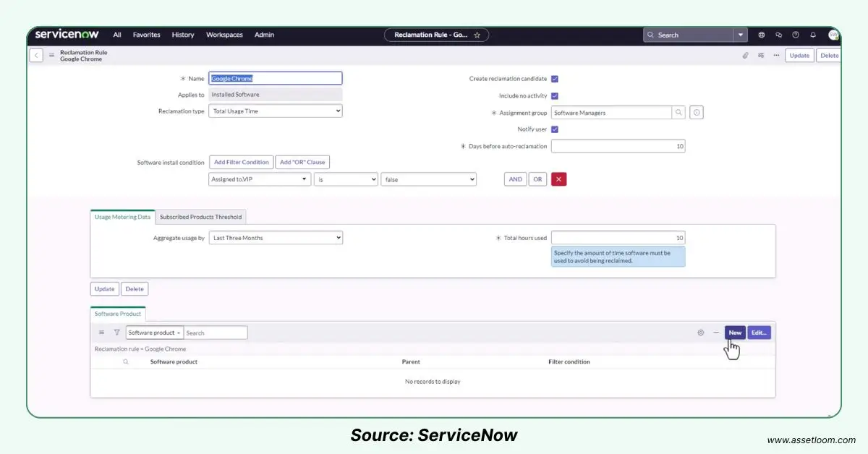Toggle the list filter funnel icon
The image size is (868, 454).
click(116, 333)
